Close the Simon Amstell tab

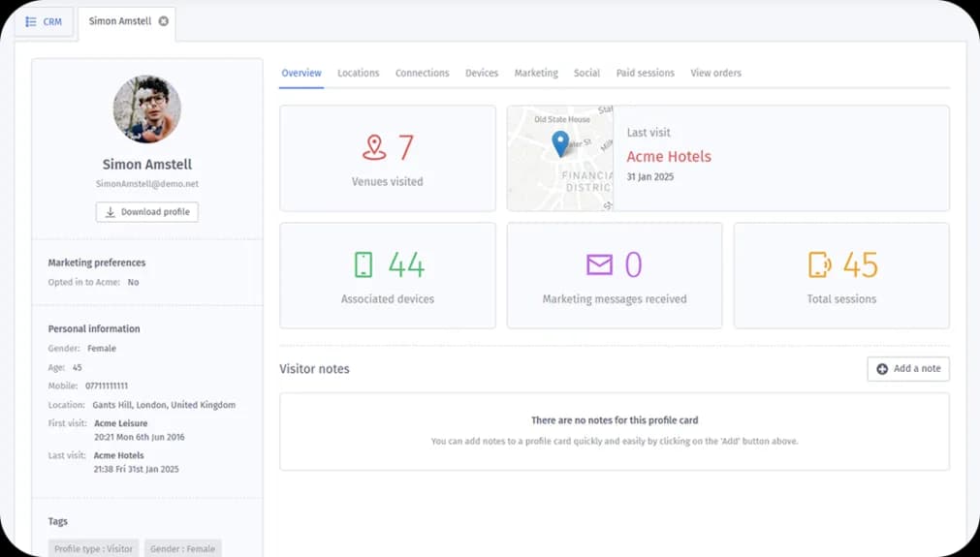[163, 21]
